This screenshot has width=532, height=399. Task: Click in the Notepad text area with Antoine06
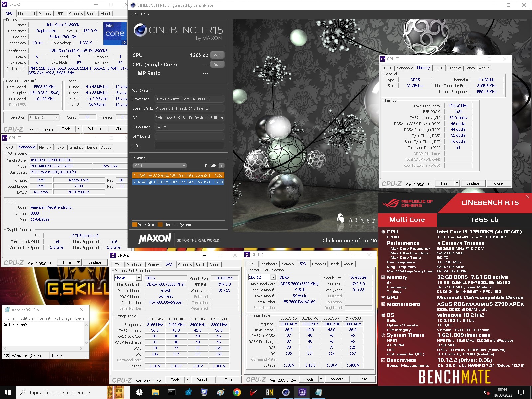point(43,334)
